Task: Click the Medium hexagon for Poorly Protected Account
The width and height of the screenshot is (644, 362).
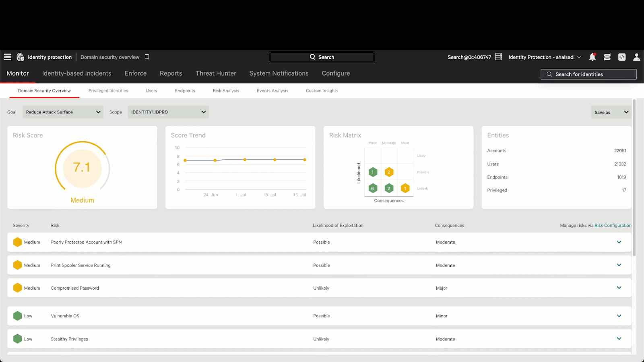Action: point(17,242)
